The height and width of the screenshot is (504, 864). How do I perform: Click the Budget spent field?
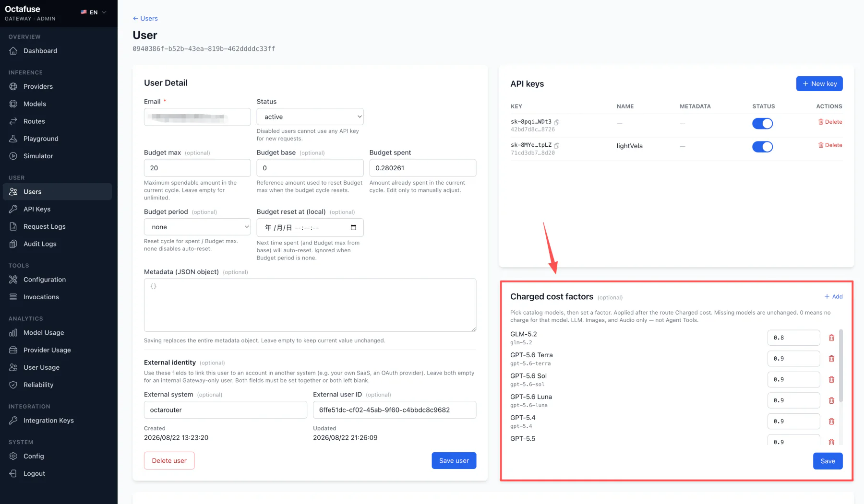point(423,168)
